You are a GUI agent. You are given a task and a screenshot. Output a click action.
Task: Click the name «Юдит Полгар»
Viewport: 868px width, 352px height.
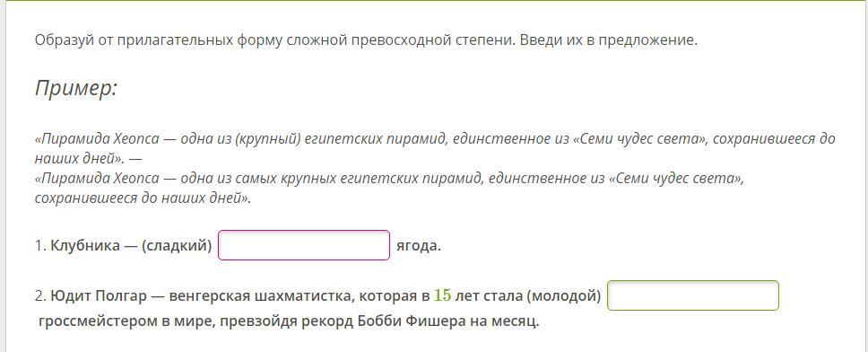pos(100,296)
